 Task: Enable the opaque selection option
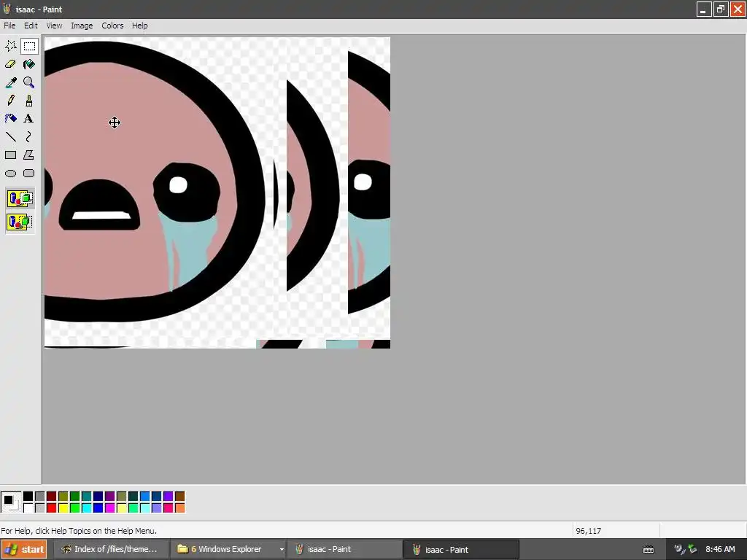coord(20,198)
